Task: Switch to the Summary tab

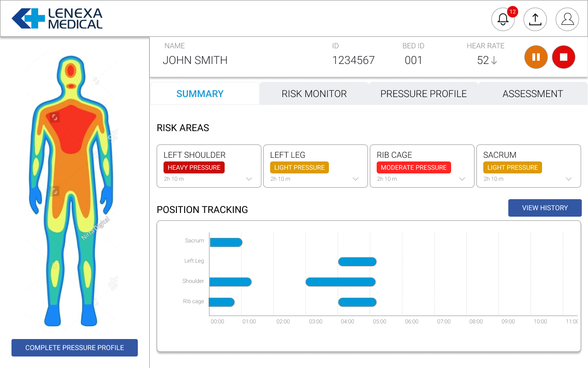Action: click(205, 94)
